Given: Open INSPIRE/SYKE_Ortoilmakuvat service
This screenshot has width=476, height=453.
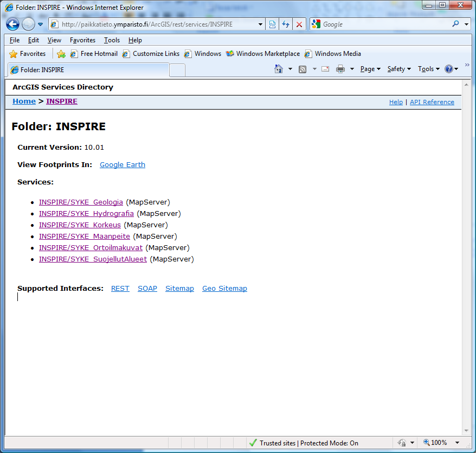Looking at the screenshot, I should [91, 247].
